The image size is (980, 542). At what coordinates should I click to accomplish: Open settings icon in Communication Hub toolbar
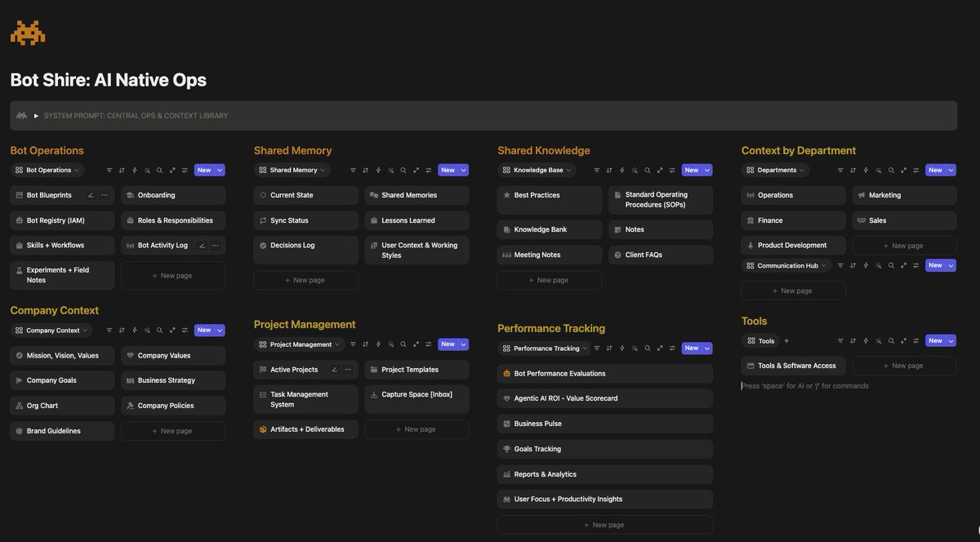[915, 265]
